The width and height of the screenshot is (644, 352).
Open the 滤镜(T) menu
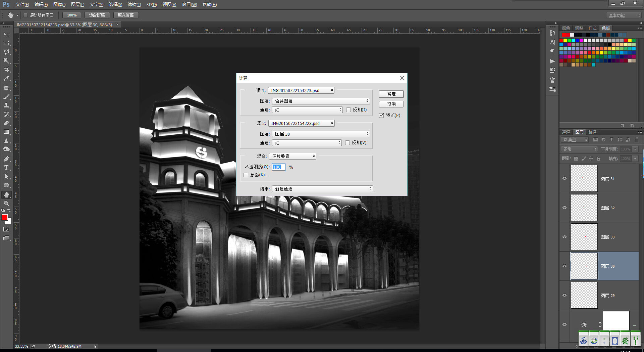[x=134, y=5]
